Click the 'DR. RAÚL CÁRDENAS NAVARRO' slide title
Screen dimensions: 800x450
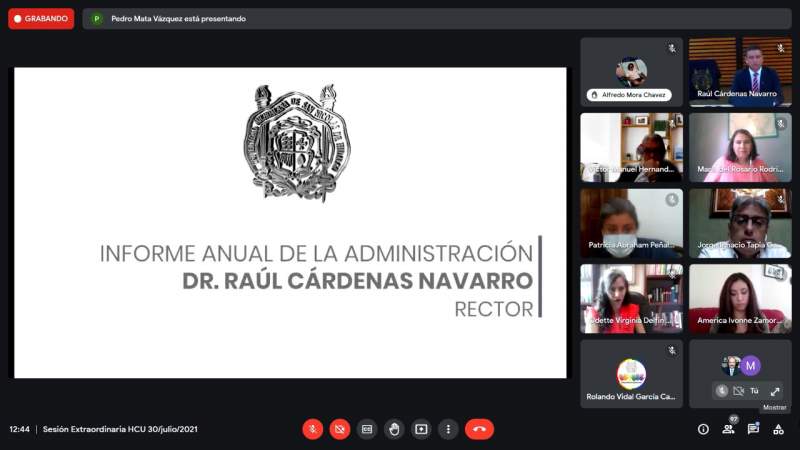358,281
